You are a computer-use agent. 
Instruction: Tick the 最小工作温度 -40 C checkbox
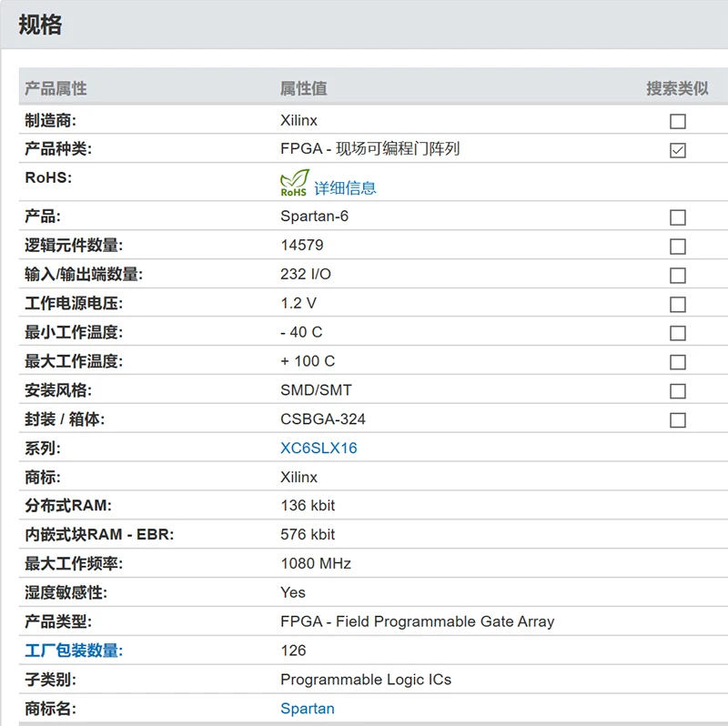[677, 334]
